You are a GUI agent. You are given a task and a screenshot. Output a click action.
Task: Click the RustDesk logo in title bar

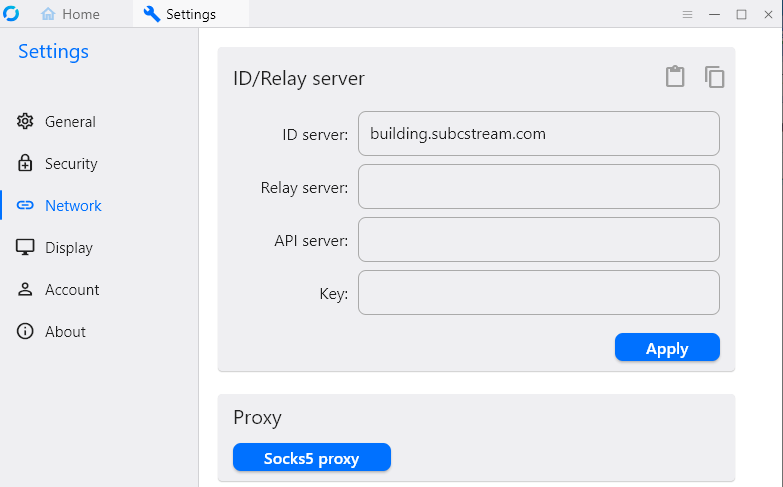click(12, 14)
